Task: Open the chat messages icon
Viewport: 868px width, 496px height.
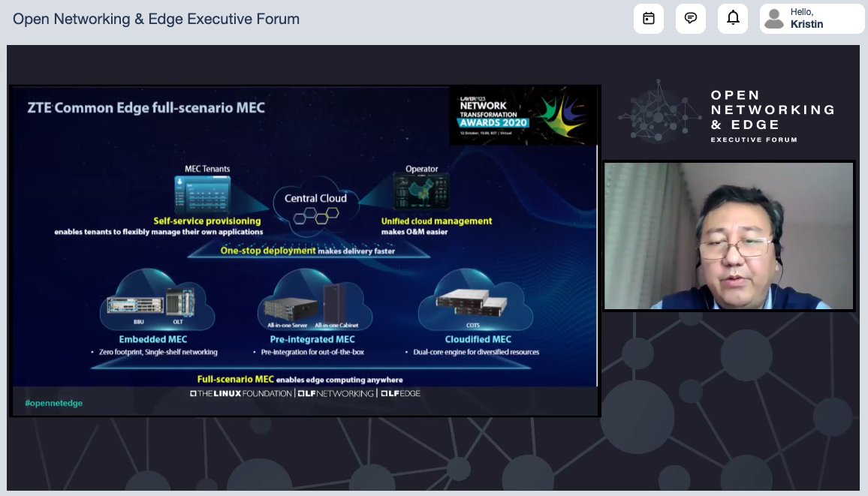Action: 690,18
